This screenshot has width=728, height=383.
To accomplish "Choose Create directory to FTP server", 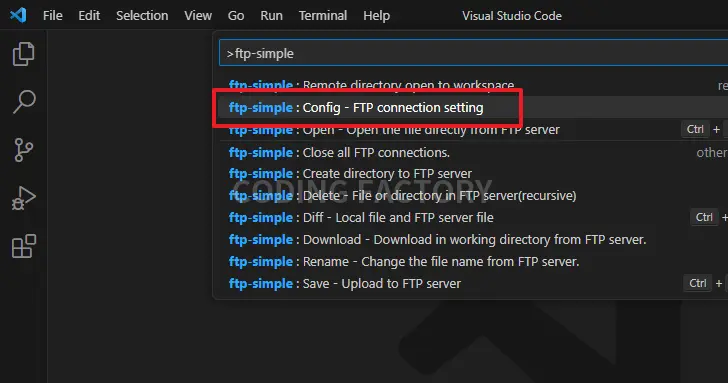I will point(470,174).
